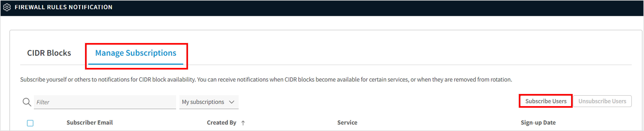Click the Sign-up Date column header
Viewport: 644px width, 131px height.
pyautogui.click(x=538, y=123)
